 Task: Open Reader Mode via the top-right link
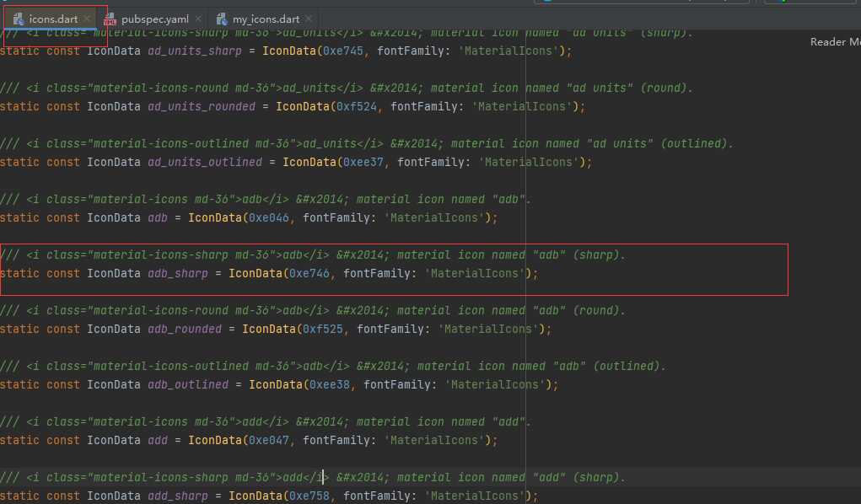(x=834, y=40)
